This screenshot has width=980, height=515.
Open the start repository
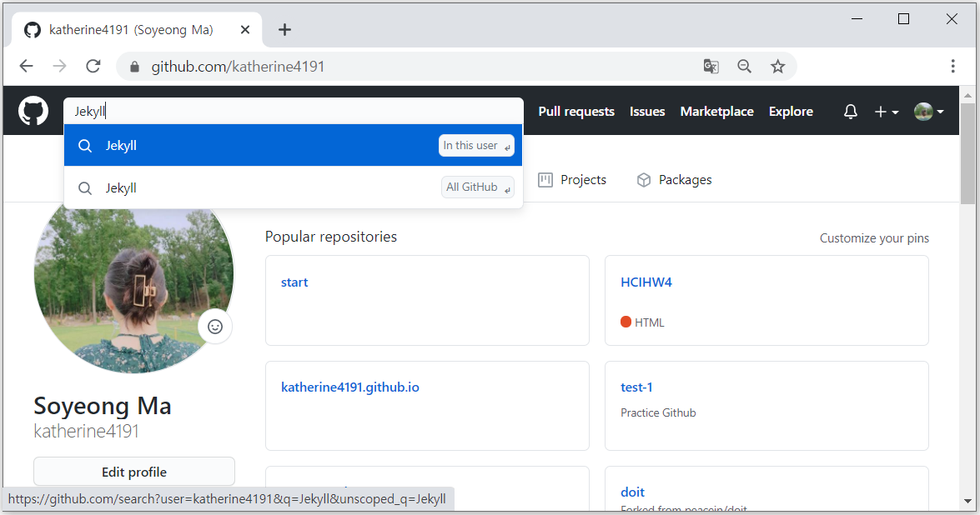tap(294, 282)
